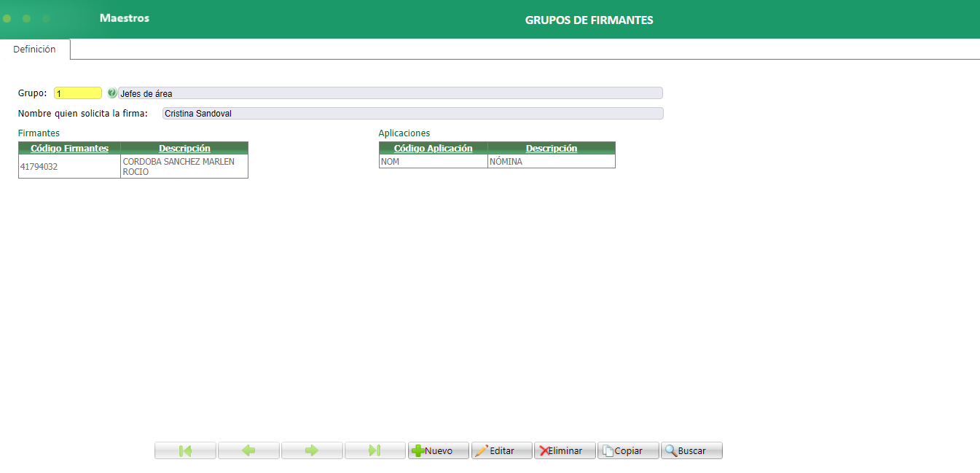Click the Buscar button

coord(692,450)
